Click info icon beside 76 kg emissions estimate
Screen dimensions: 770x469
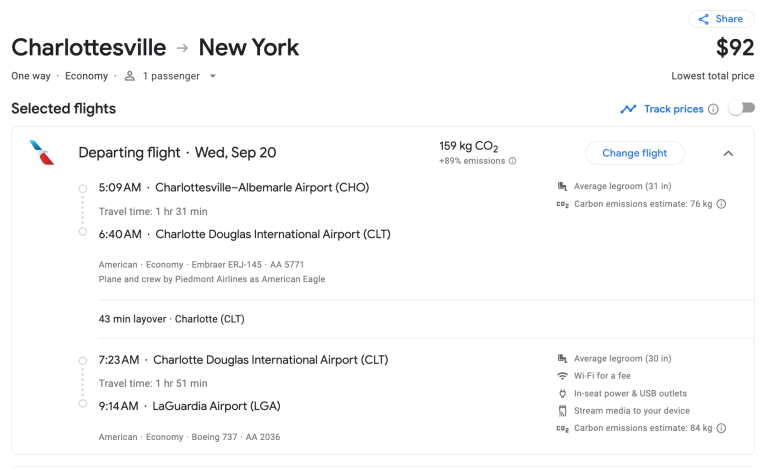pos(721,204)
